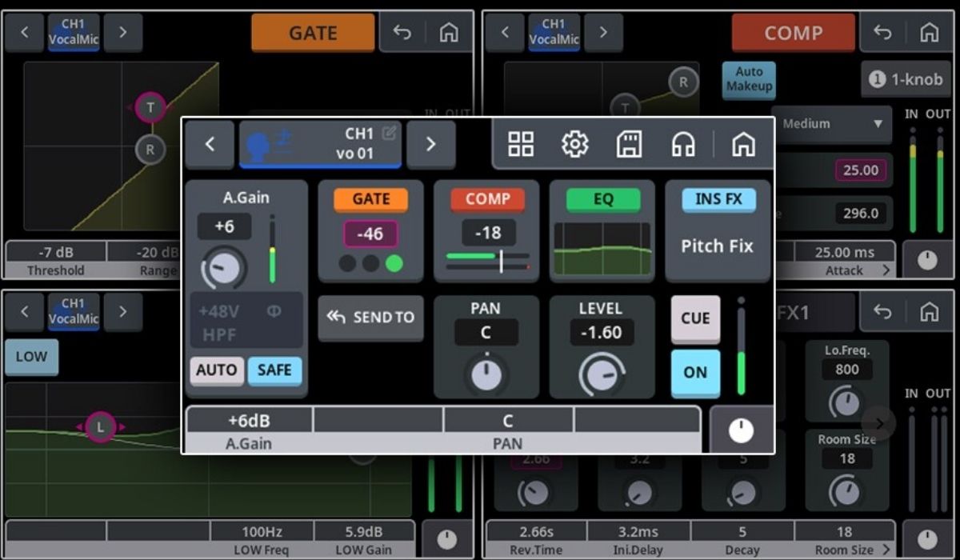Viewport: 960px width, 560px height.
Task: Click previous channel arrow in GATE window
Action: pyautogui.click(x=25, y=33)
